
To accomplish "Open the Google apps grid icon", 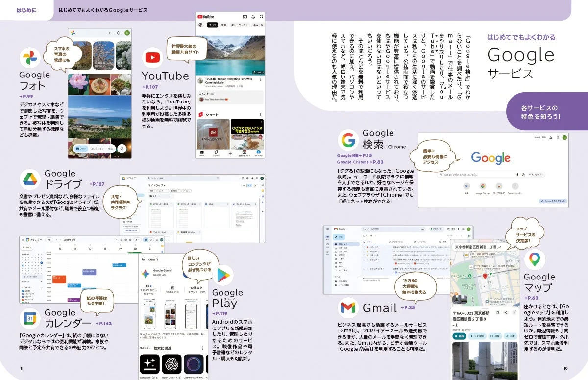I will 558,137.
